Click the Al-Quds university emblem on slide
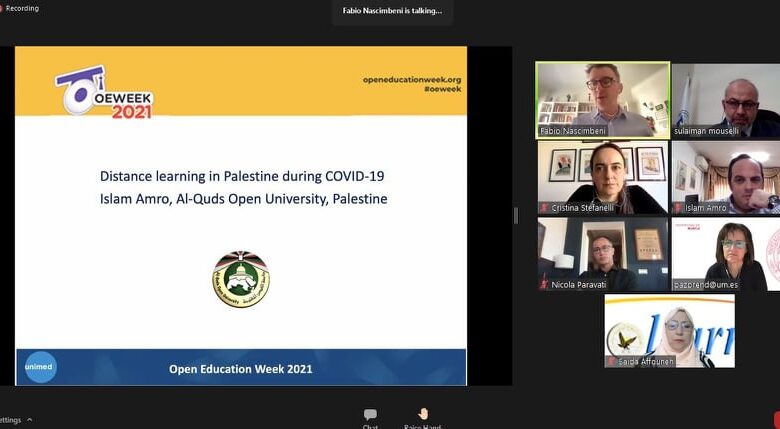Screen dimensions: 780x429 [240, 279]
